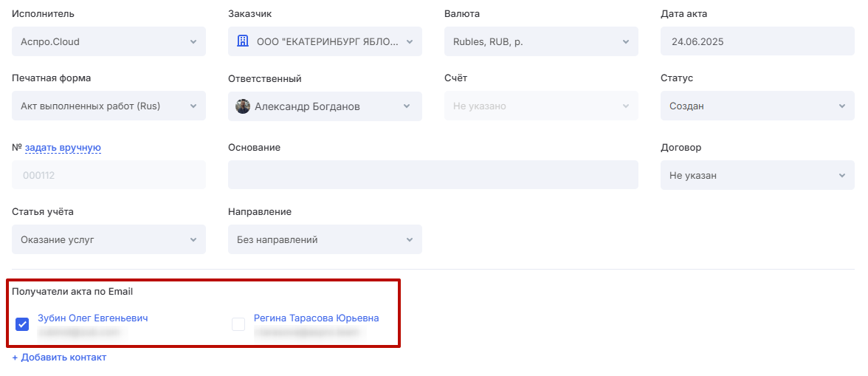Toggle the Зубин Олег Евгеньевич checkbox
Screen dimensions: 868x376
[22, 324]
